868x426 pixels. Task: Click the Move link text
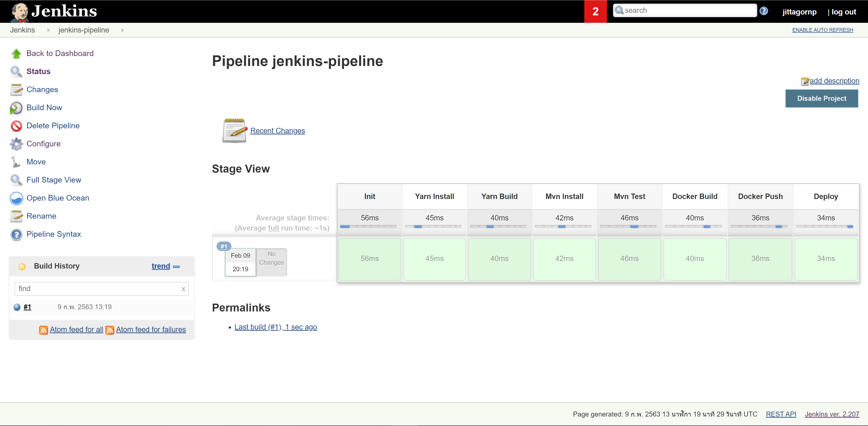pyautogui.click(x=36, y=162)
